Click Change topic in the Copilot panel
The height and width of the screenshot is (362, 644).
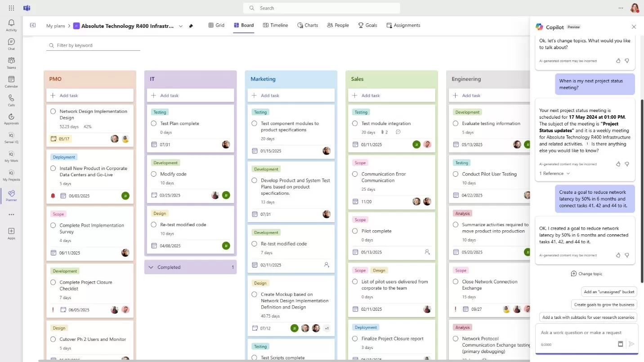click(587, 273)
